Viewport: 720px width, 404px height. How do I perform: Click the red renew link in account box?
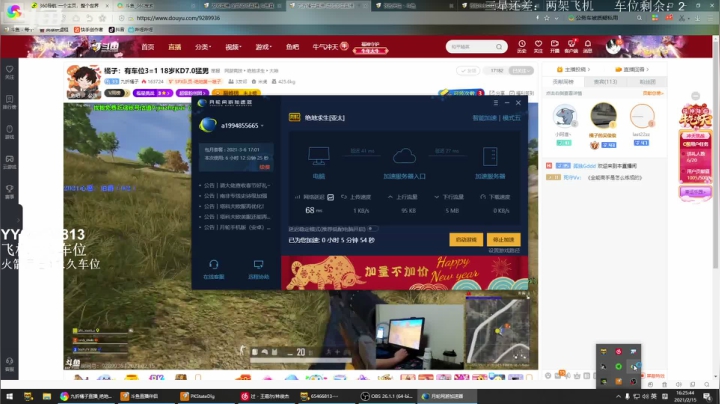(264, 167)
